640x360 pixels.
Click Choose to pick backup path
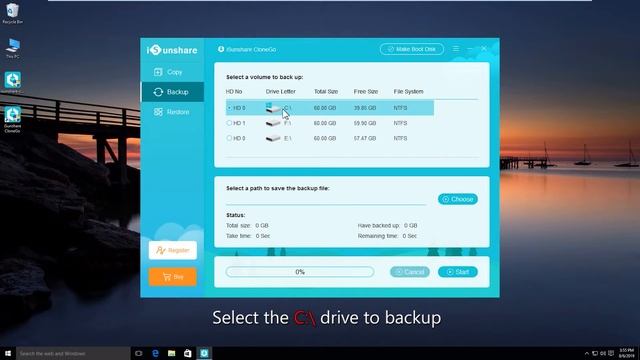[x=458, y=199]
